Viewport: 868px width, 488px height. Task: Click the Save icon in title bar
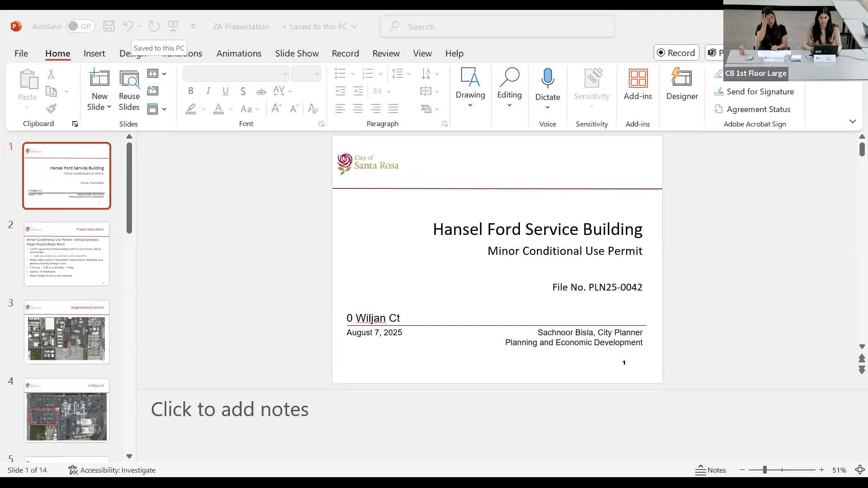point(109,26)
